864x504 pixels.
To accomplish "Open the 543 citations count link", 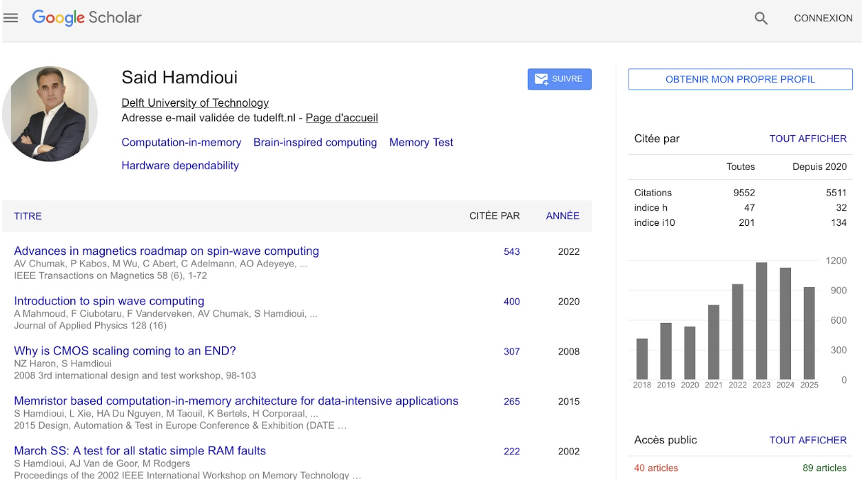I will point(511,251).
